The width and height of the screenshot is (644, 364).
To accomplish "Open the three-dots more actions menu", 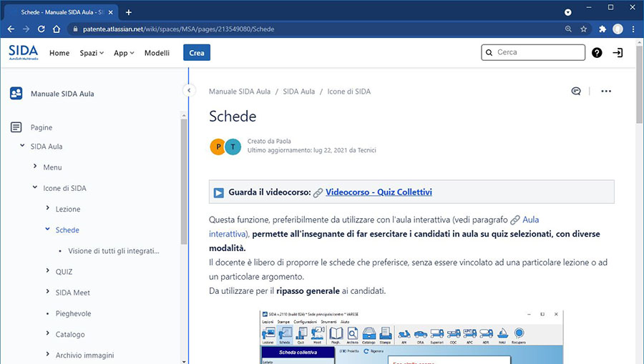I will point(606,92).
